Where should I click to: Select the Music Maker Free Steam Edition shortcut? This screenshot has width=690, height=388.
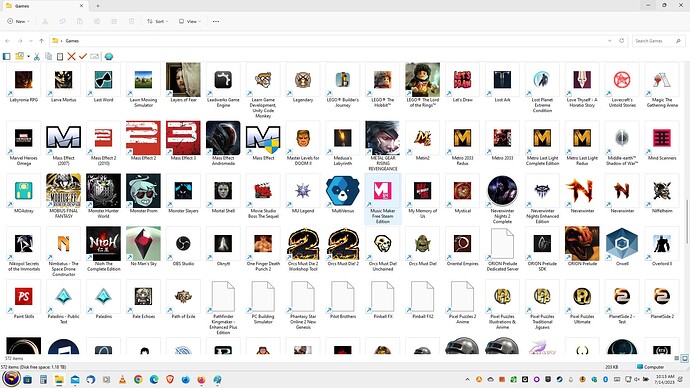(x=382, y=199)
